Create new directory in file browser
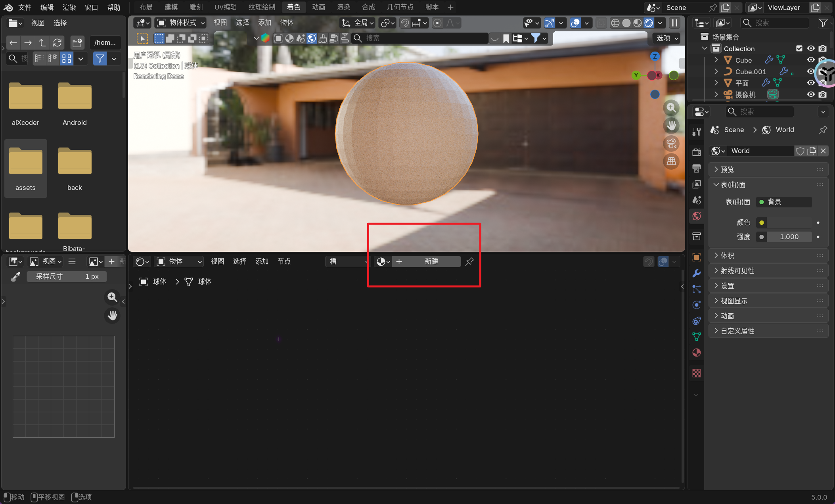Viewport: 835px width, 504px height. 77,42
